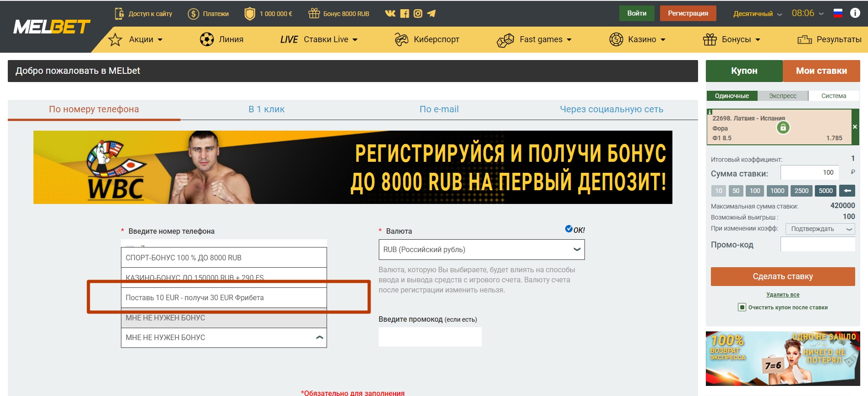
Task: Click the MELBET logo
Action: [x=52, y=27]
